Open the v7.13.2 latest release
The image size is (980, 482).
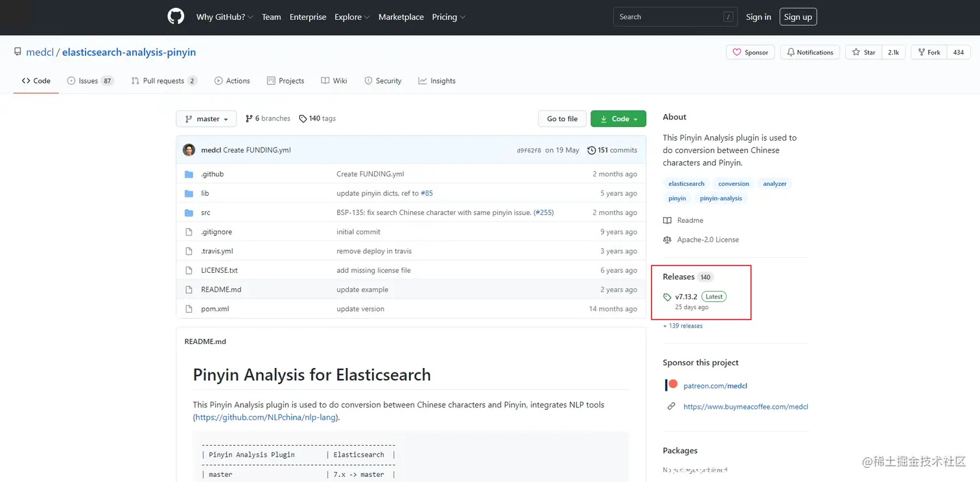686,297
